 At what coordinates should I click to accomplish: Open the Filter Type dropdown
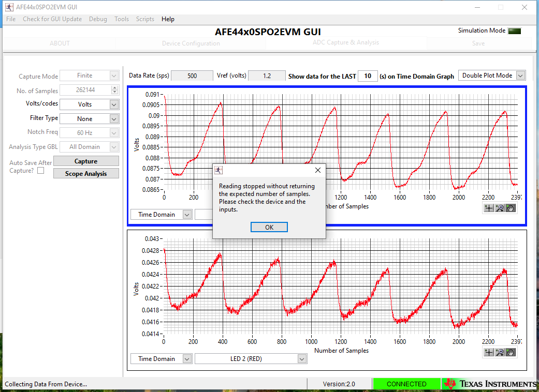coord(114,119)
